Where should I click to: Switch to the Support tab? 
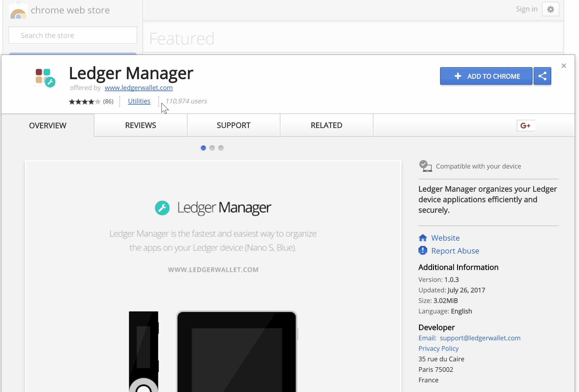point(233,125)
